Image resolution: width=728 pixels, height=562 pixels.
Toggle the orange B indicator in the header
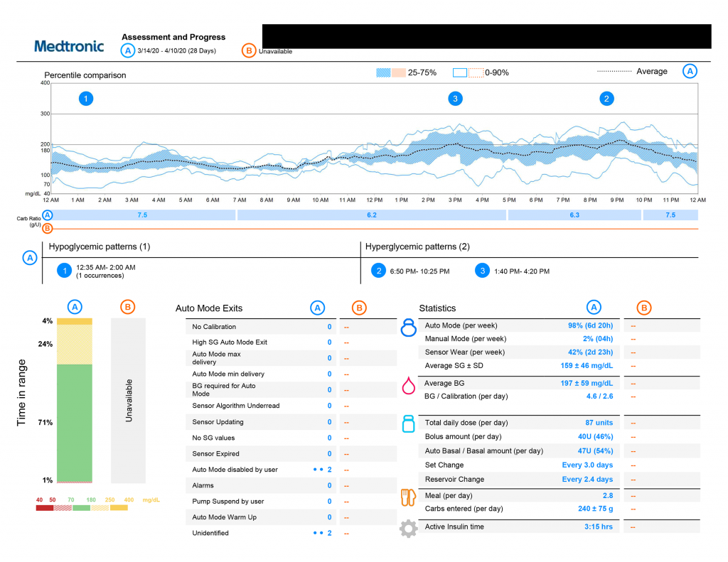click(248, 50)
